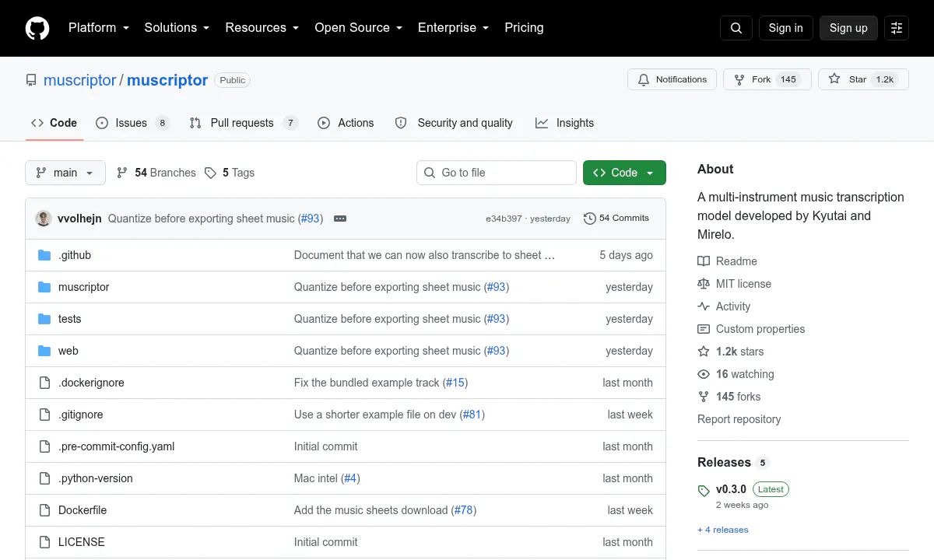
Task: Click the pulse icon beside Activity
Action: [704, 306]
